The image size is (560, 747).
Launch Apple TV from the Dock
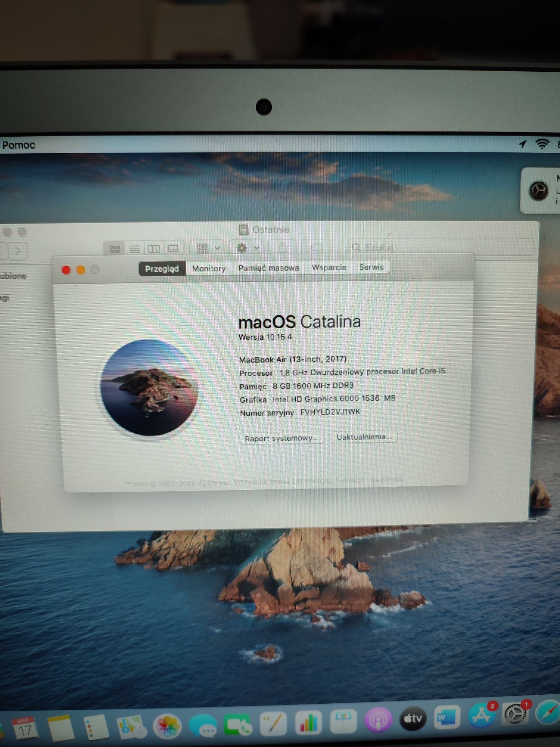(413, 718)
